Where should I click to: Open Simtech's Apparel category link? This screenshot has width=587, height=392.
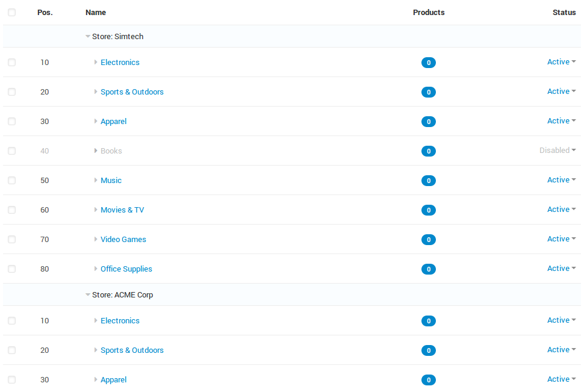(x=113, y=121)
